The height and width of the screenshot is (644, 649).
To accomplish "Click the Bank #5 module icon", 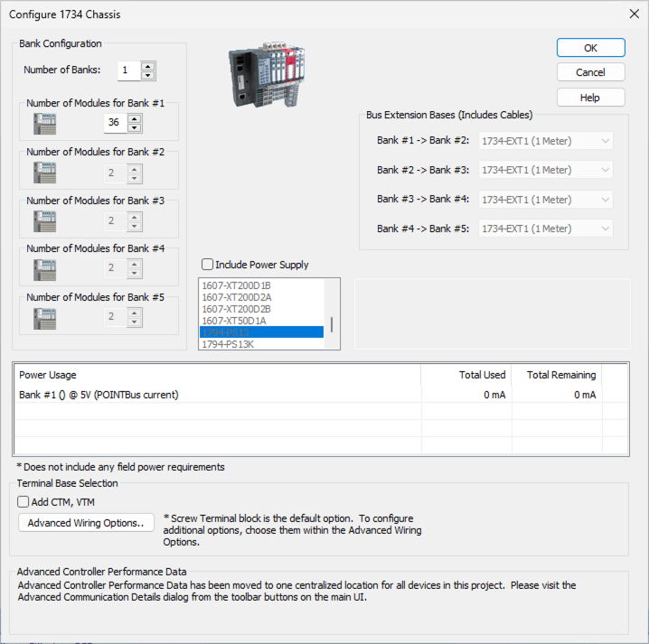I will (44, 317).
